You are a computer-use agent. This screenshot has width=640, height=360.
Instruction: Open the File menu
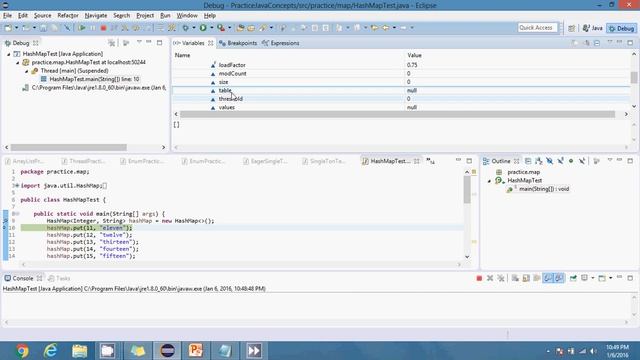[7, 16]
